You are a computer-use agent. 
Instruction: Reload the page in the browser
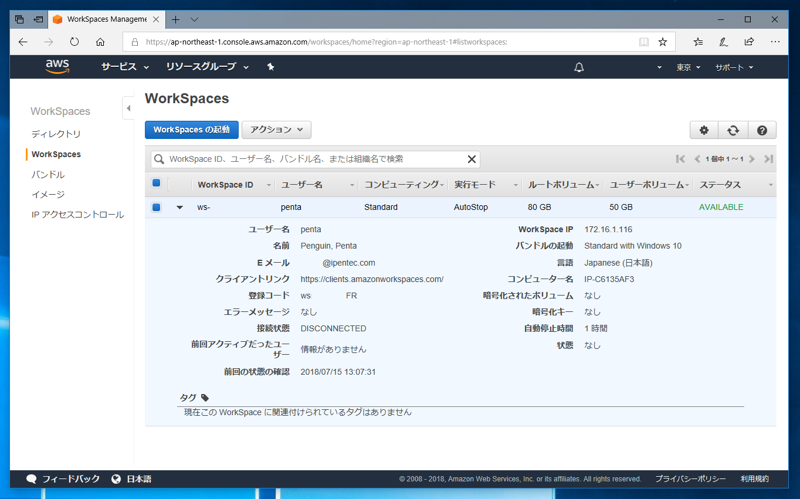[x=74, y=42]
